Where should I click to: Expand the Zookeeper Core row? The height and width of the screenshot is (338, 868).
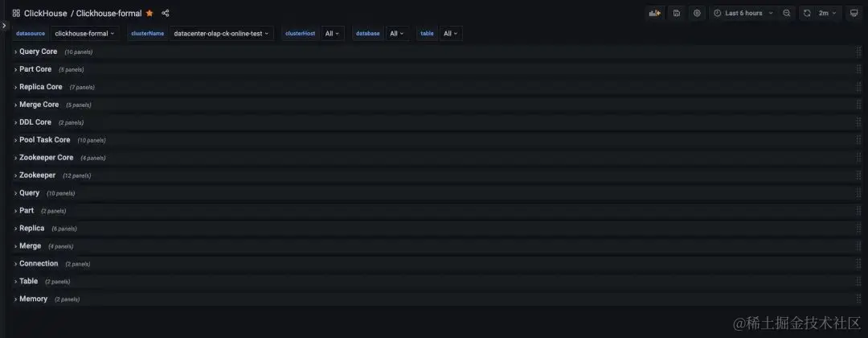point(46,158)
